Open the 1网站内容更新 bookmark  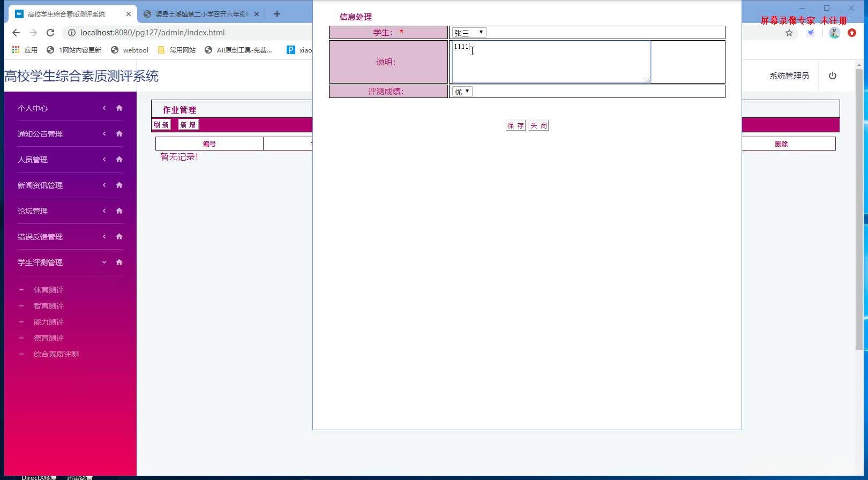point(74,50)
